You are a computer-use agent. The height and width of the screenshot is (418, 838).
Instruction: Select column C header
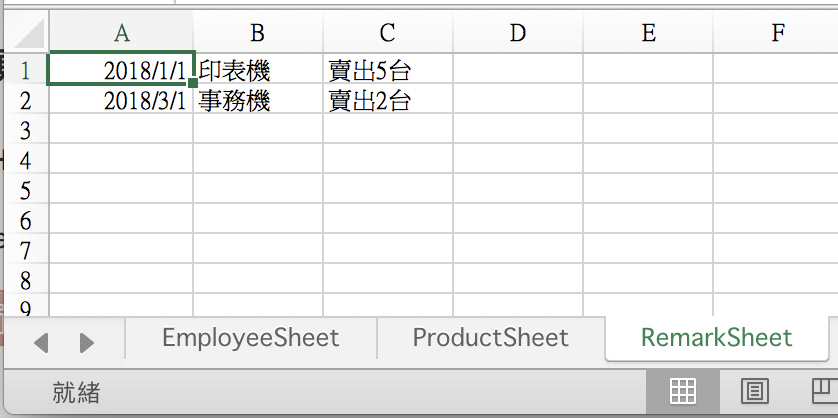pyautogui.click(x=387, y=33)
